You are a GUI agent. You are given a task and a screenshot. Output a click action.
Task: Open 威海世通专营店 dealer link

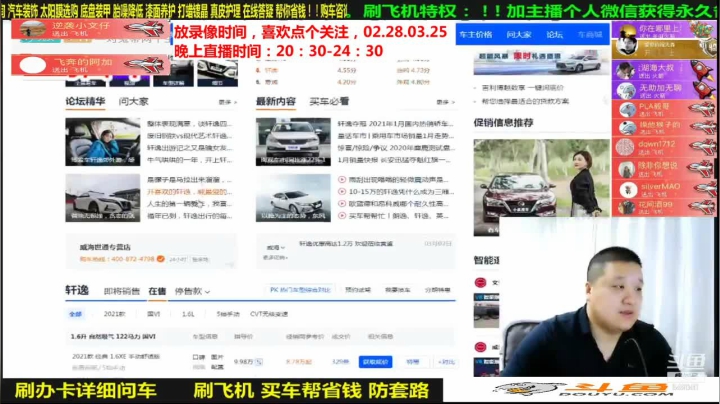105,247
